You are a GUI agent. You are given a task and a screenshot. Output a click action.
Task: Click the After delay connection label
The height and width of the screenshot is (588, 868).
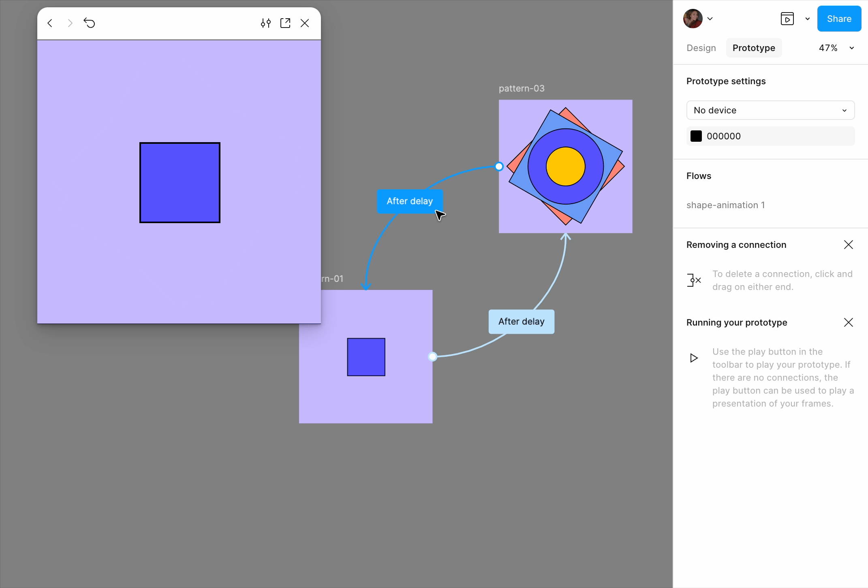[x=410, y=201]
